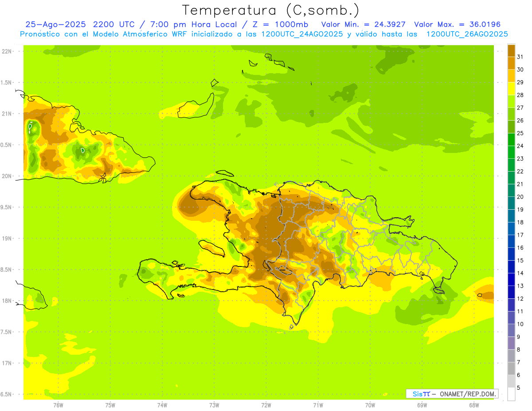This screenshot has width=532, height=411.
Task: Click the 20N latitude label
Action: 6,176
